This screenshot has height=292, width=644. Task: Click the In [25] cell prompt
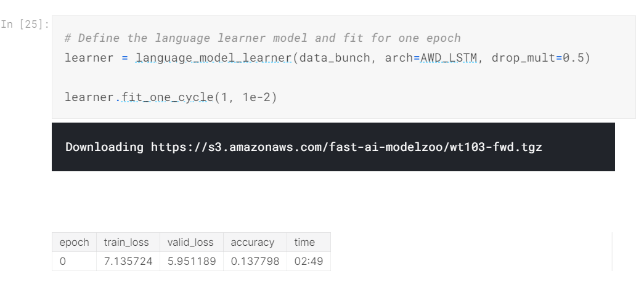[x=26, y=25]
